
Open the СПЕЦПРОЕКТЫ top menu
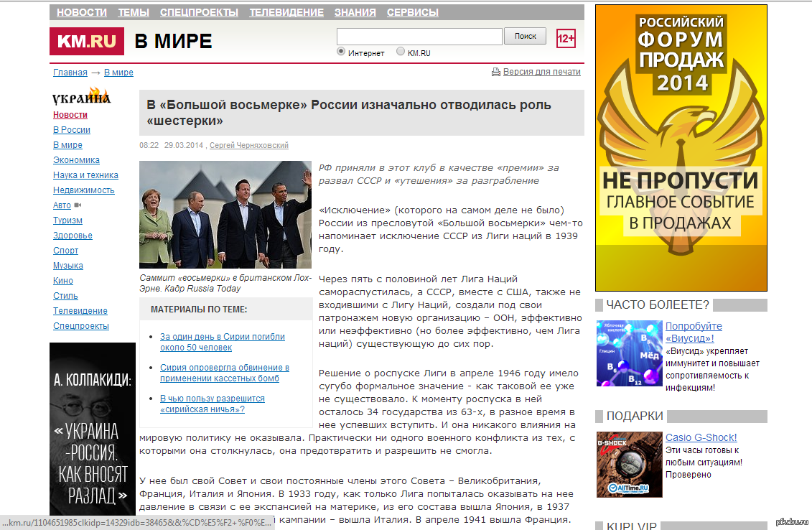point(200,12)
